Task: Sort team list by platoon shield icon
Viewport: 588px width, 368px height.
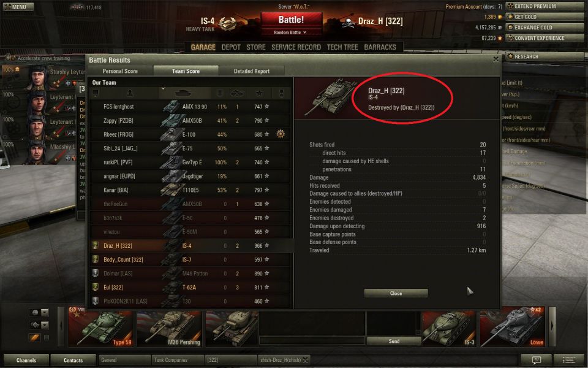Action: tap(96, 93)
